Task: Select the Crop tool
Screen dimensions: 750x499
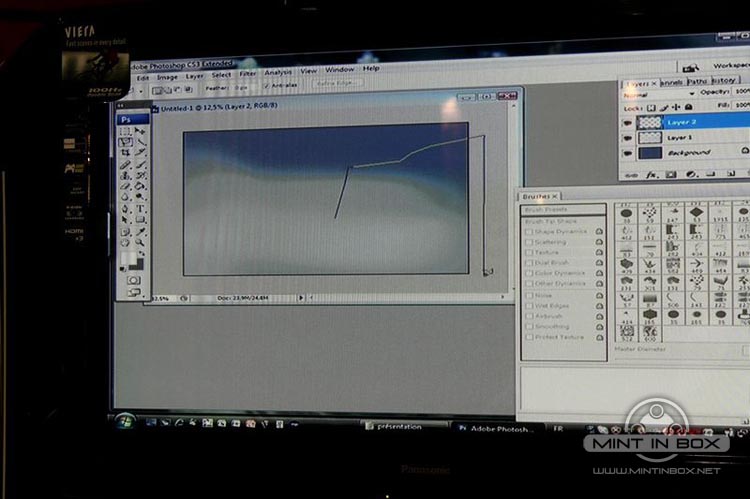Action: tap(125, 153)
